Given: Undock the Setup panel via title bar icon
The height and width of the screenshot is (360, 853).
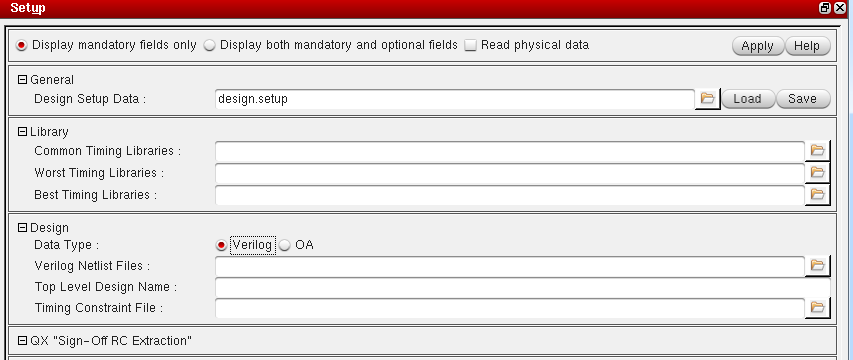Looking at the screenshot, I should (x=825, y=8).
